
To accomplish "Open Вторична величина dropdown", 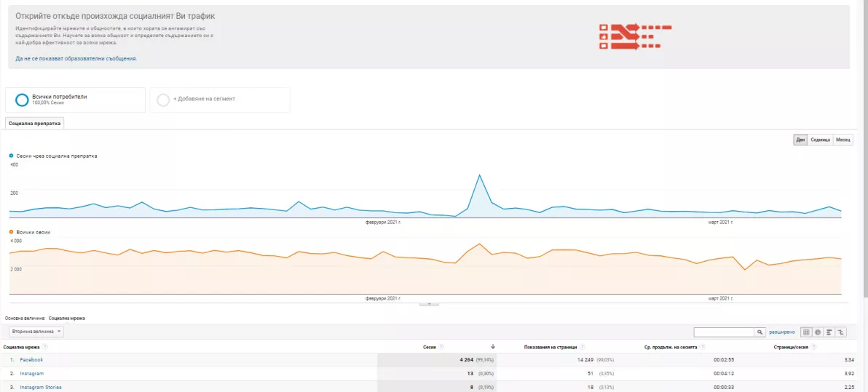I will pos(36,332).
